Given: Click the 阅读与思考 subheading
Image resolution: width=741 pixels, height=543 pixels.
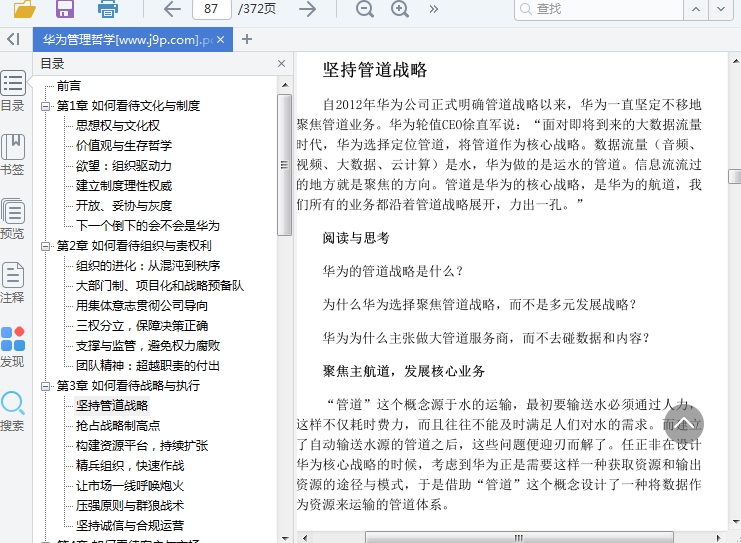Looking at the screenshot, I should [x=356, y=238].
